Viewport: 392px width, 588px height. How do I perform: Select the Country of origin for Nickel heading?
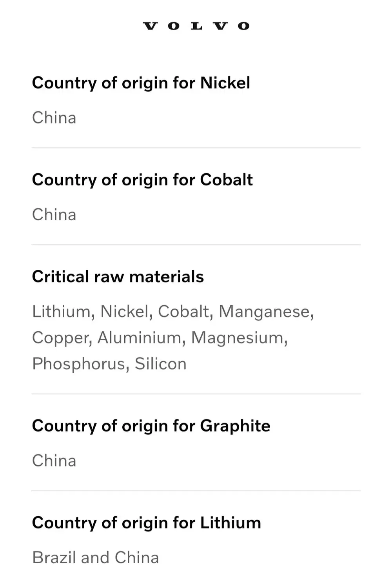pos(141,83)
